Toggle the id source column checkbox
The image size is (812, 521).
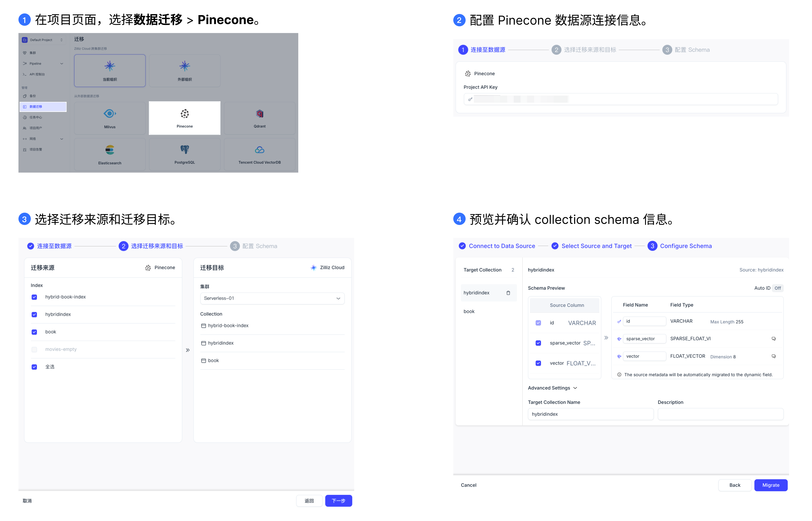click(538, 323)
